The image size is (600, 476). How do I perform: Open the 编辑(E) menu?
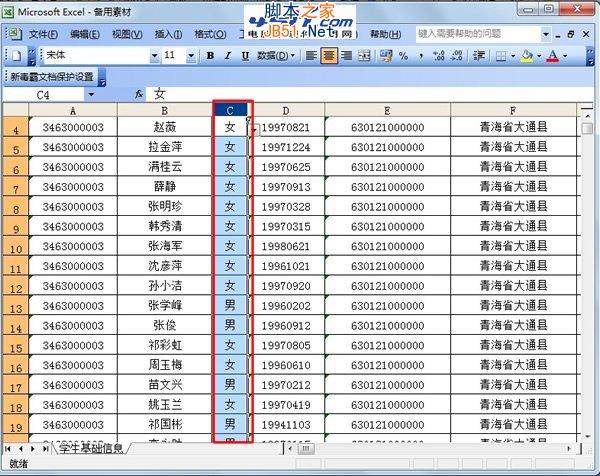tap(85, 34)
